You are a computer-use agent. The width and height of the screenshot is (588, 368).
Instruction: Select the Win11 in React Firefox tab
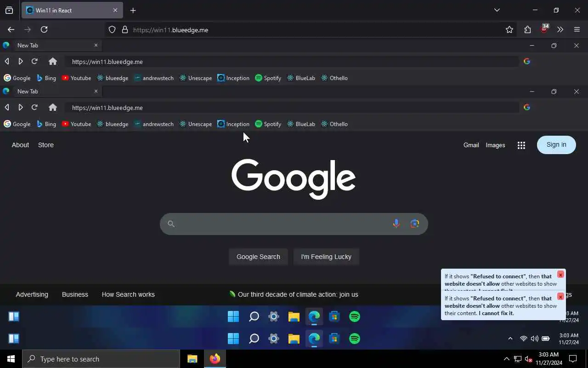(72, 10)
